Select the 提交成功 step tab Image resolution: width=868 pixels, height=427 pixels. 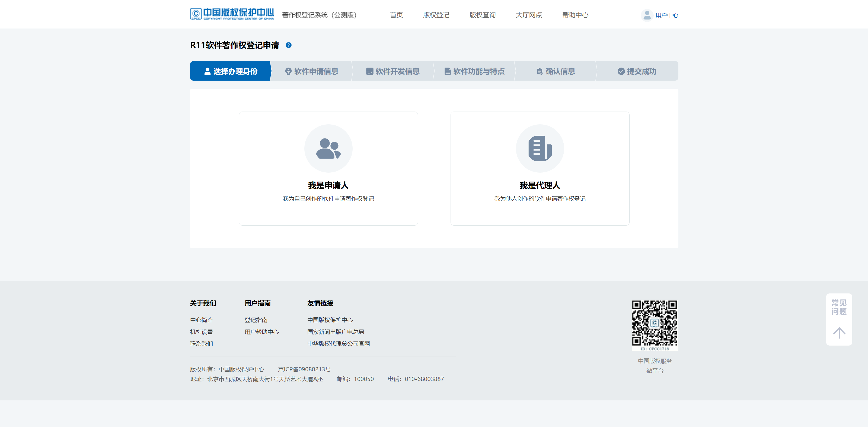coord(637,71)
